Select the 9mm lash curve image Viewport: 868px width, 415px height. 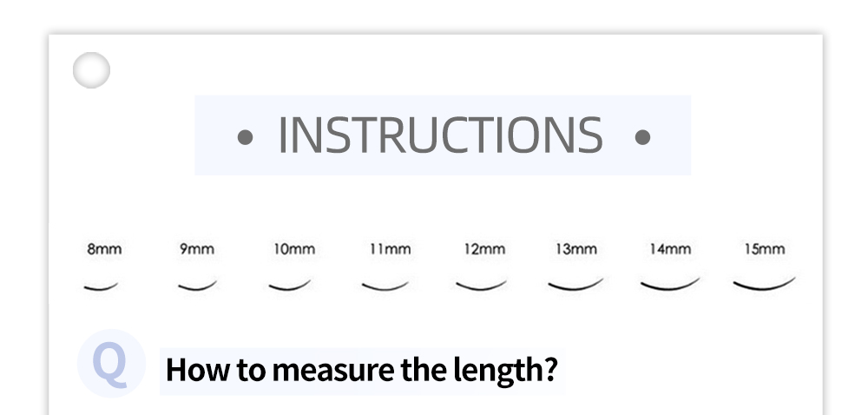[196, 286]
